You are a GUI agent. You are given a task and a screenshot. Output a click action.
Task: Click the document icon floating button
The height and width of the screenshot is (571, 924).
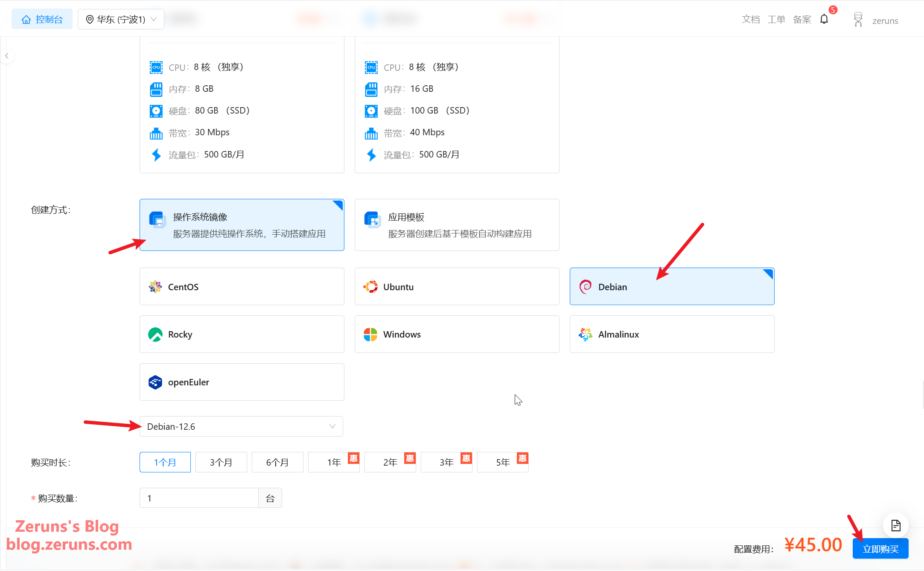click(x=895, y=525)
